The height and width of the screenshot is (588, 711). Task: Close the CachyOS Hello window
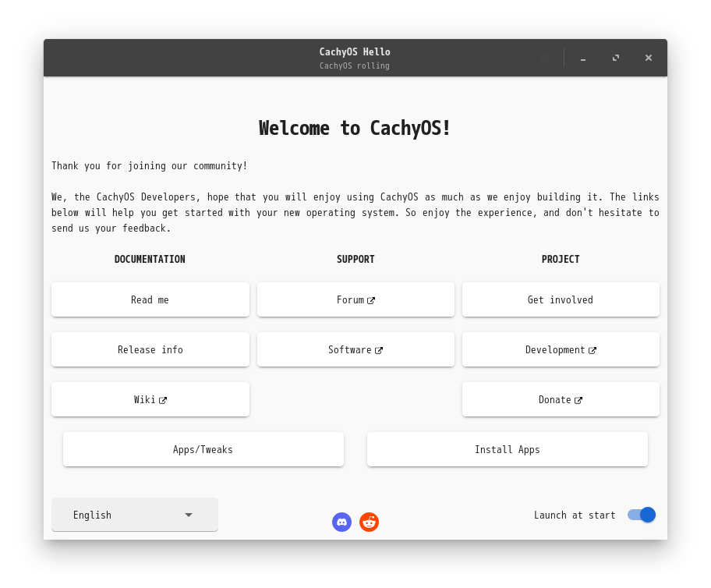(x=649, y=58)
